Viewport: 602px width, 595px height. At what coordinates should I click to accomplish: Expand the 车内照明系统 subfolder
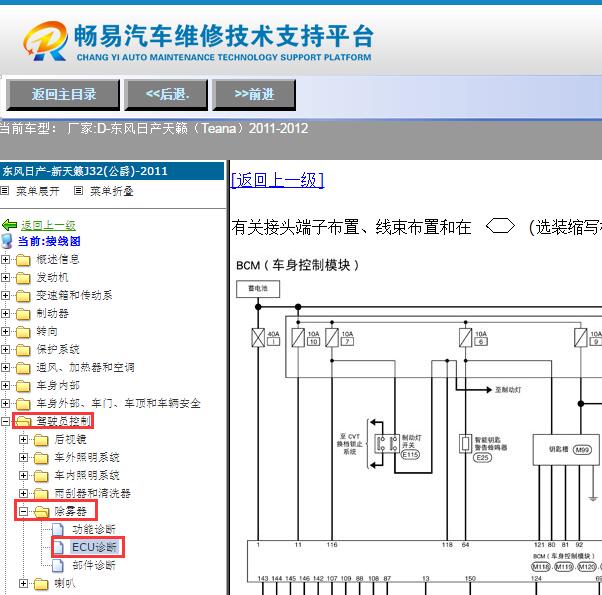23,476
